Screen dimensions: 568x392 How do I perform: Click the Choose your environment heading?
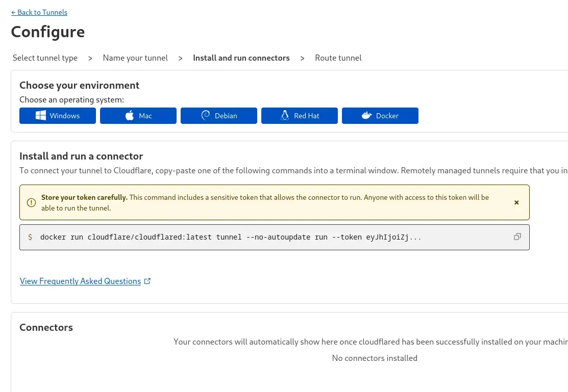click(x=79, y=86)
